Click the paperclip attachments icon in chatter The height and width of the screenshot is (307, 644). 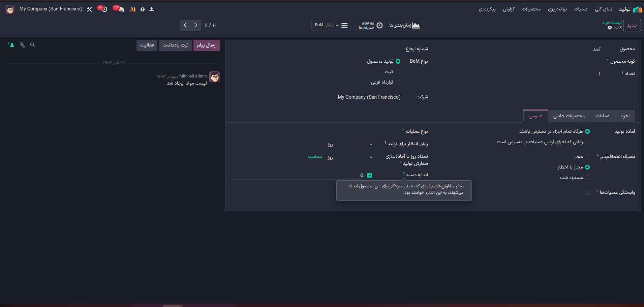click(22, 45)
